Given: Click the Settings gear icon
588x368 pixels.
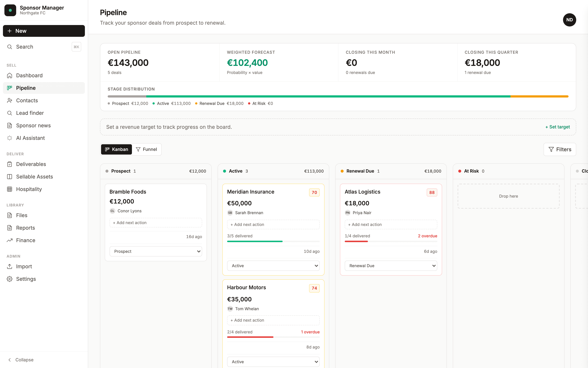Looking at the screenshot, I should pyautogui.click(x=10, y=279).
